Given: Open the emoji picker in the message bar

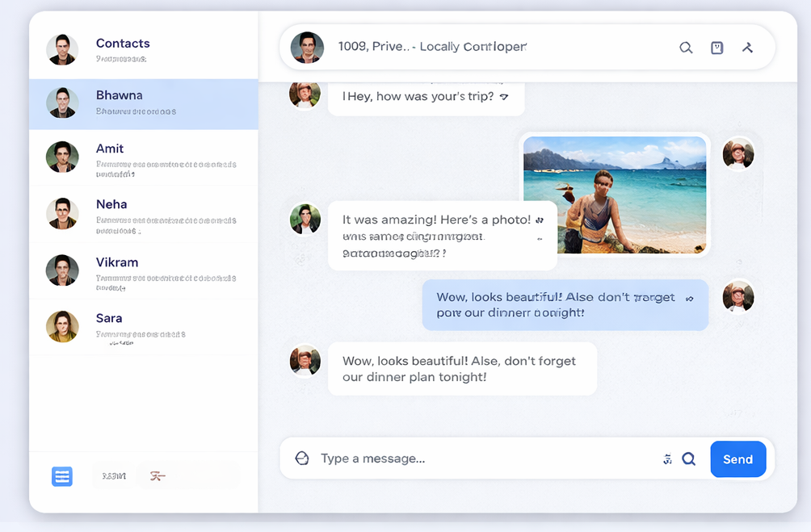Looking at the screenshot, I should (x=302, y=458).
